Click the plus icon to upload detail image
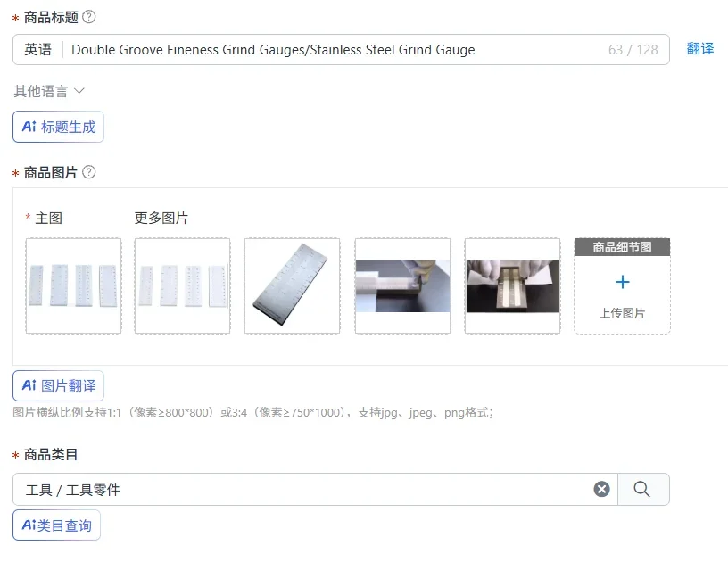 coord(622,282)
